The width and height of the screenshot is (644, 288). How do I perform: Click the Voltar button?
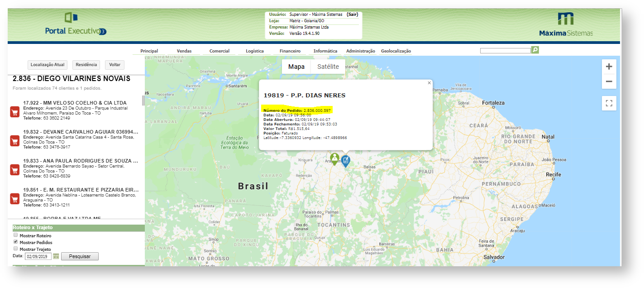tap(114, 65)
